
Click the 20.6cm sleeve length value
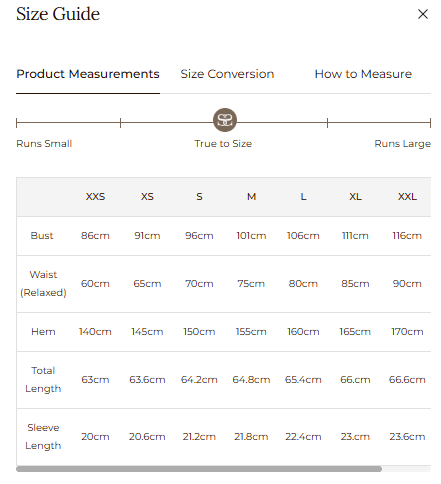tap(147, 437)
